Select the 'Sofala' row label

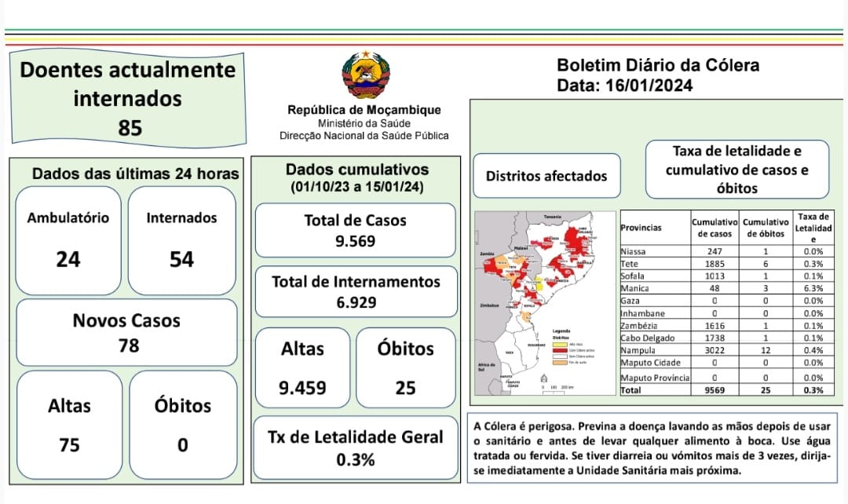click(632, 276)
